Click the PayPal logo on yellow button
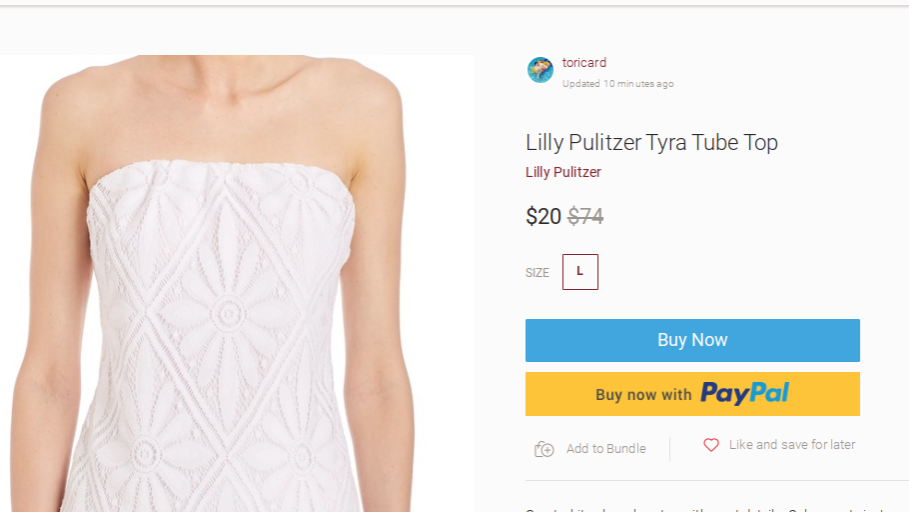 coord(744,393)
